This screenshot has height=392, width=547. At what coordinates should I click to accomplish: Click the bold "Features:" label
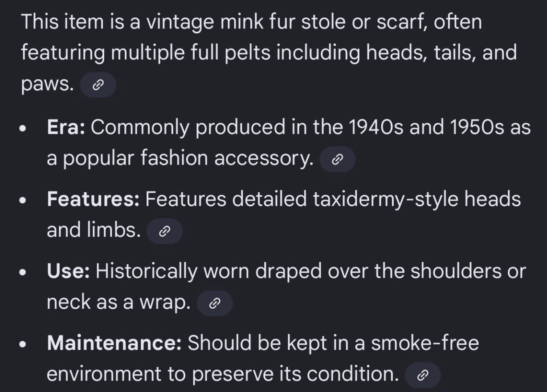[94, 199]
